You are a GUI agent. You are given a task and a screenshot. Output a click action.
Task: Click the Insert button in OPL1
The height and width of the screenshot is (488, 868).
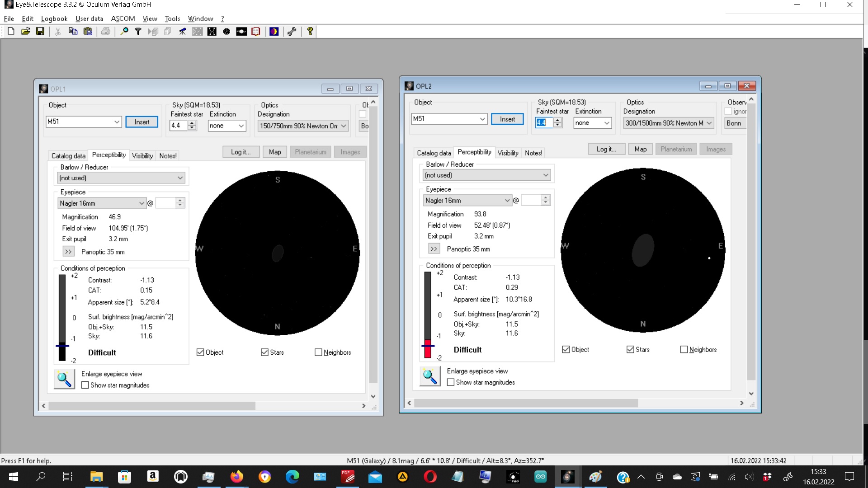142,122
